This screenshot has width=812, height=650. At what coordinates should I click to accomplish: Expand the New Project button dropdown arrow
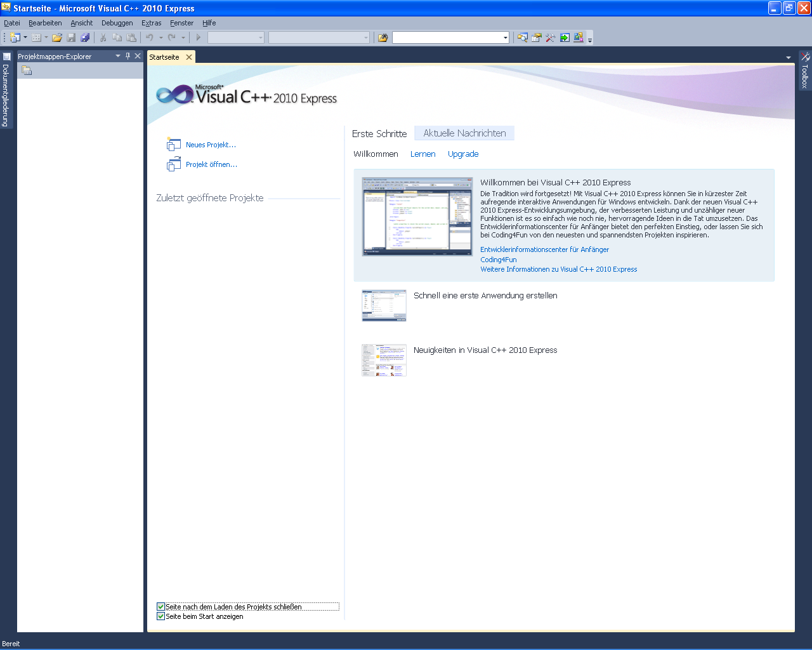[x=25, y=38]
